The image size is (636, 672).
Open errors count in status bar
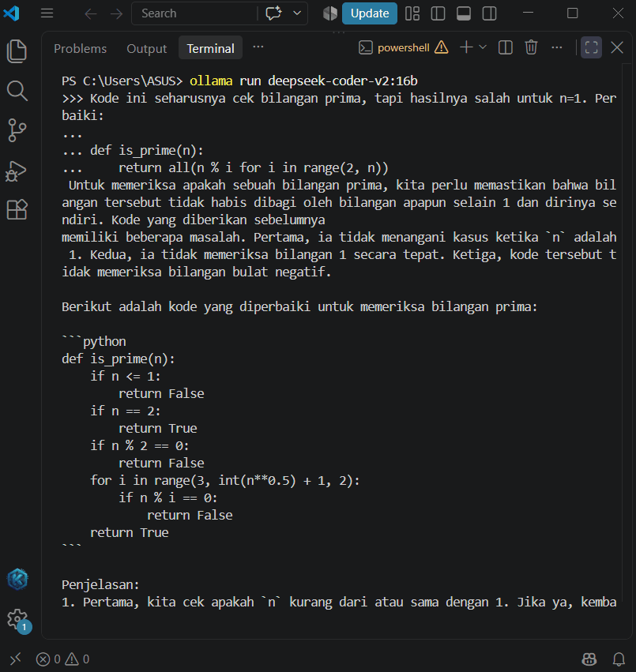tap(48, 659)
